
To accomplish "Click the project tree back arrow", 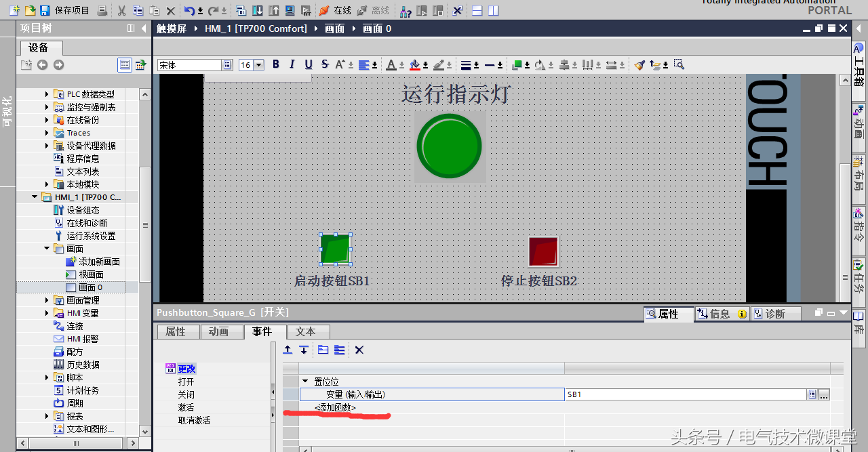I will (x=43, y=64).
